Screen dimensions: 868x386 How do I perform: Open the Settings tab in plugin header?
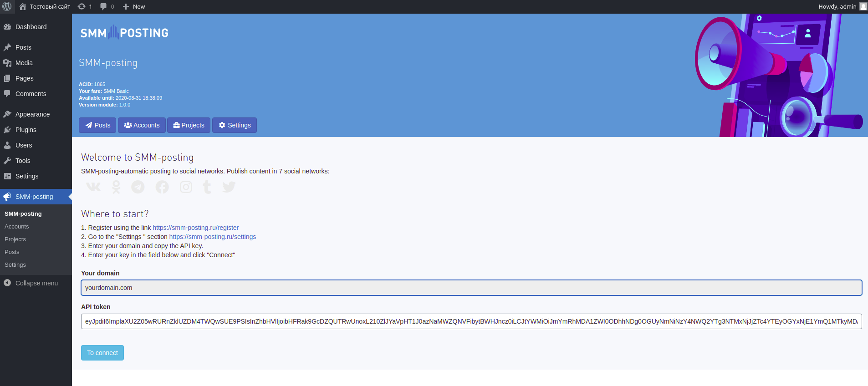(235, 125)
